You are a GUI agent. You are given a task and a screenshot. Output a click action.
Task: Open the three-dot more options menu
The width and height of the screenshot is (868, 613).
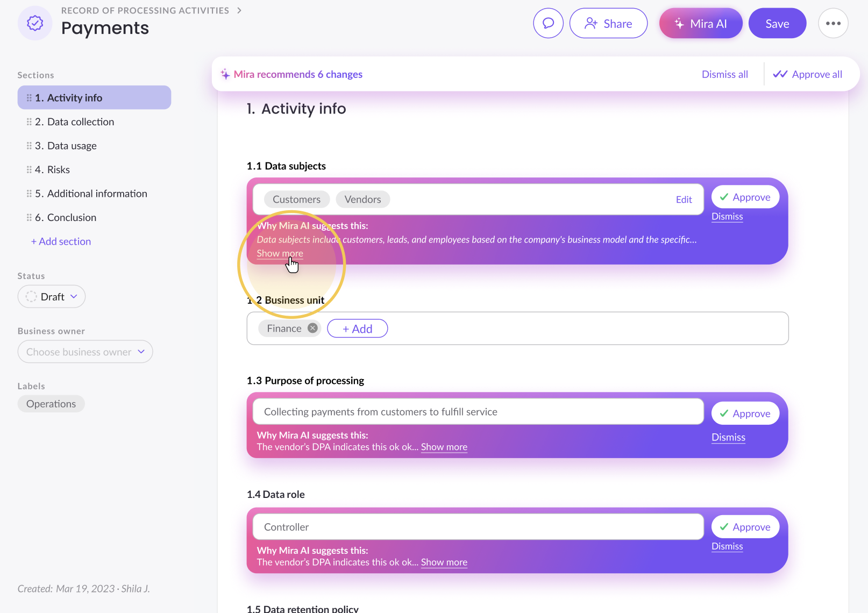tap(833, 23)
